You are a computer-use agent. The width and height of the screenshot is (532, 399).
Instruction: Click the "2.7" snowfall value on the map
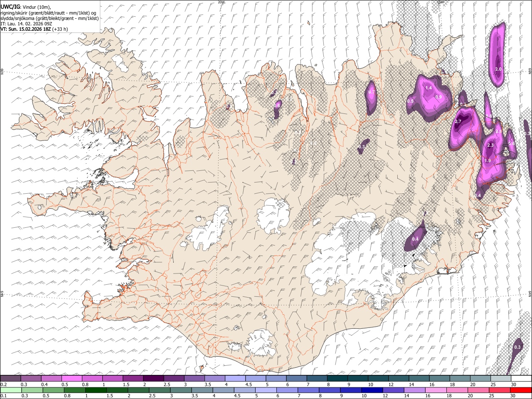[x=458, y=122]
